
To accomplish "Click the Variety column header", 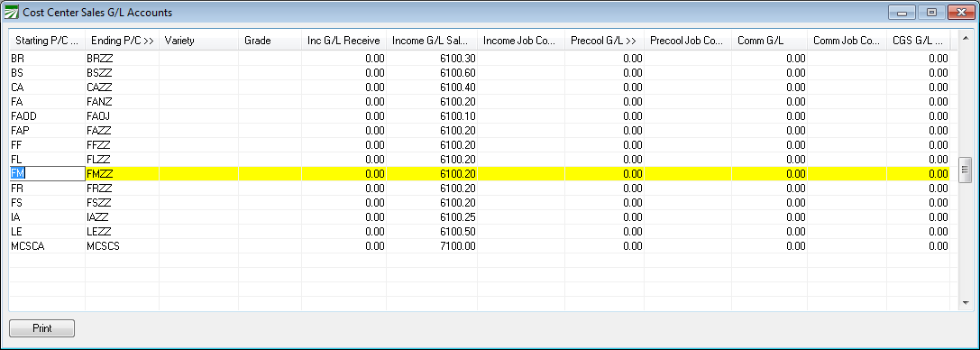I will click(198, 41).
